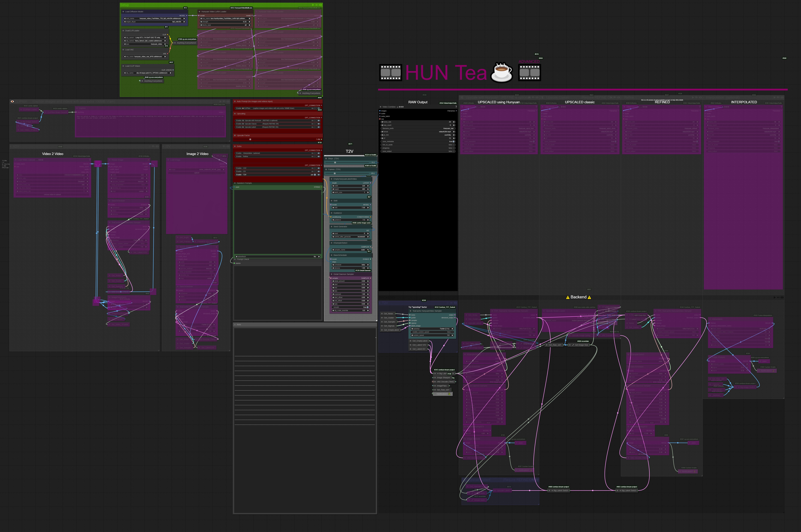Image resolution: width=801 pixels, height=532 pixels.
Task: Toggle save_metadata in Video Combine
Action: (x=454, y=142)
